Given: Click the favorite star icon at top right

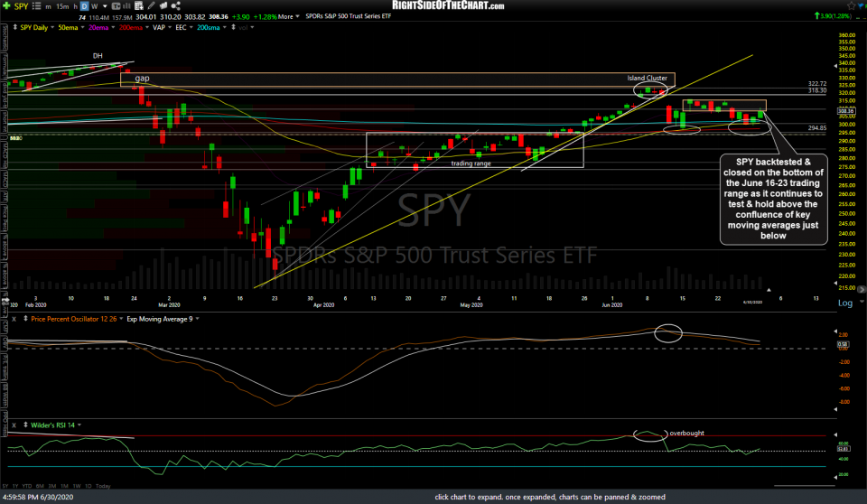Looking at the screenshot, I should [x=852, y=5].
